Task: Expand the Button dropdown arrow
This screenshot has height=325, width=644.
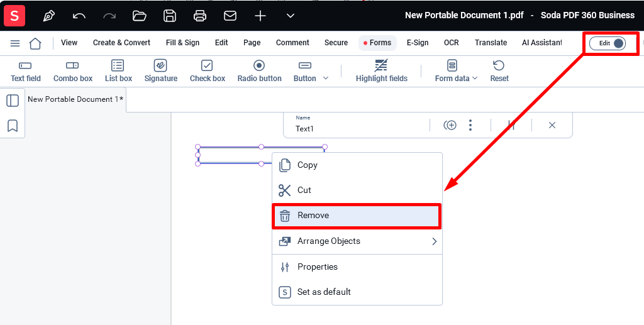Action: [326, 79]
